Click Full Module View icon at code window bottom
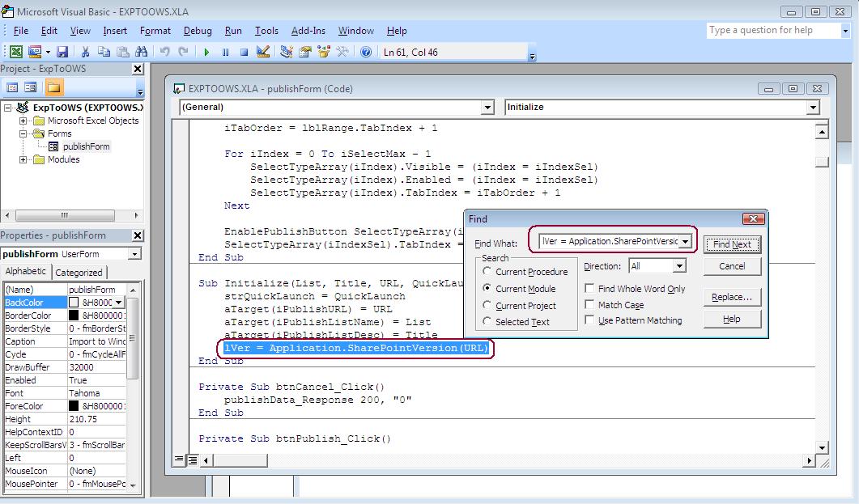The height and width of the screenshot is (504, 859). (x=193, y=460)
